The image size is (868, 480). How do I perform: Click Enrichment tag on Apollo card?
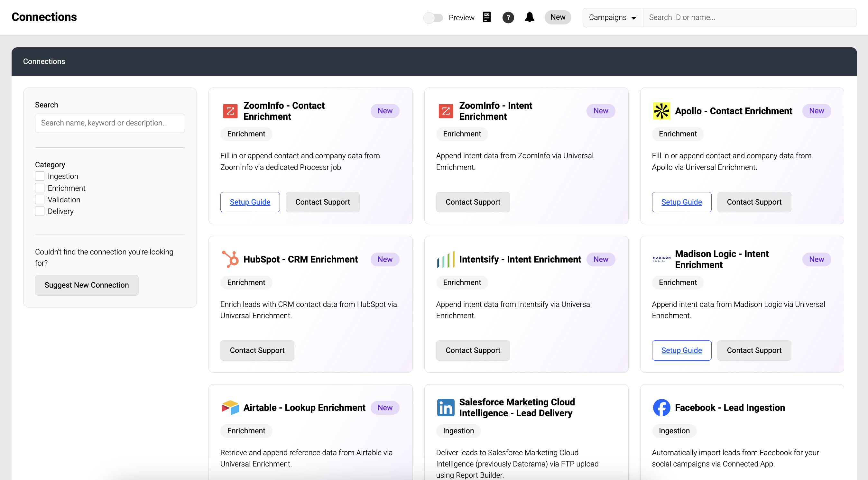pyautogui.click(x=678, y=134)
